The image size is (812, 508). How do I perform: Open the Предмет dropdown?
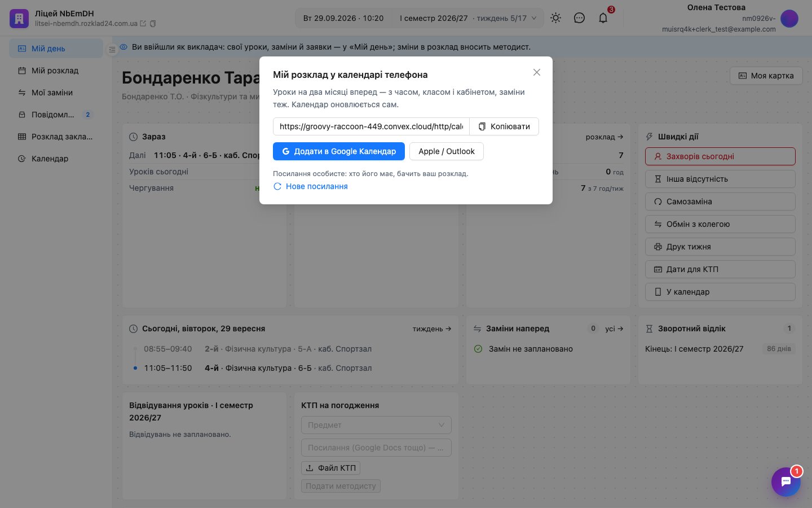[376, 425]
